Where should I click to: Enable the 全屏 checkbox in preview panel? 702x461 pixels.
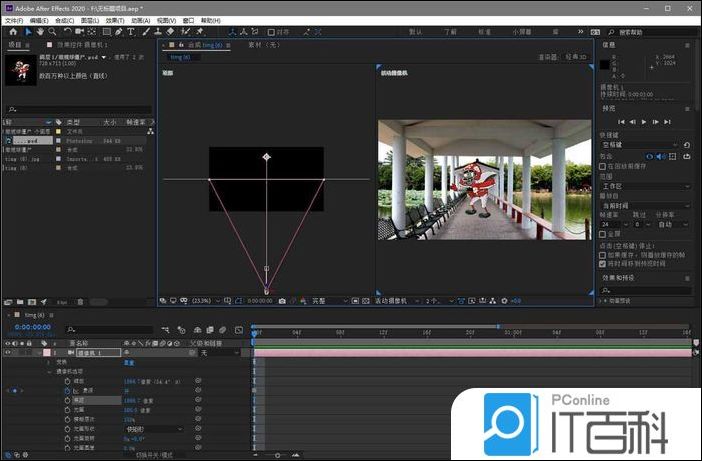tap(602, 233)
